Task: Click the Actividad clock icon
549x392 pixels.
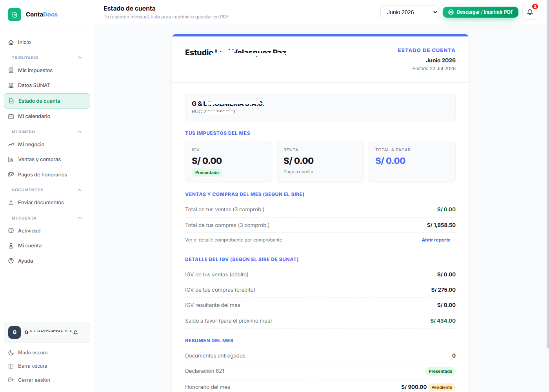Action: (11, 231)
